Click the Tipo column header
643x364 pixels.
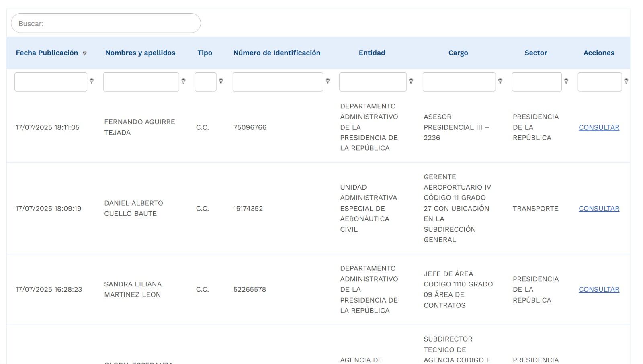(205, 53)
